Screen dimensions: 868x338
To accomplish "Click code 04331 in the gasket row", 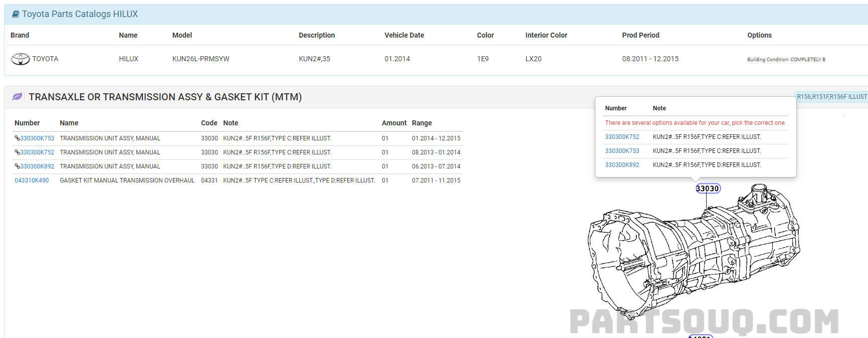I will [x=209, y=181].
